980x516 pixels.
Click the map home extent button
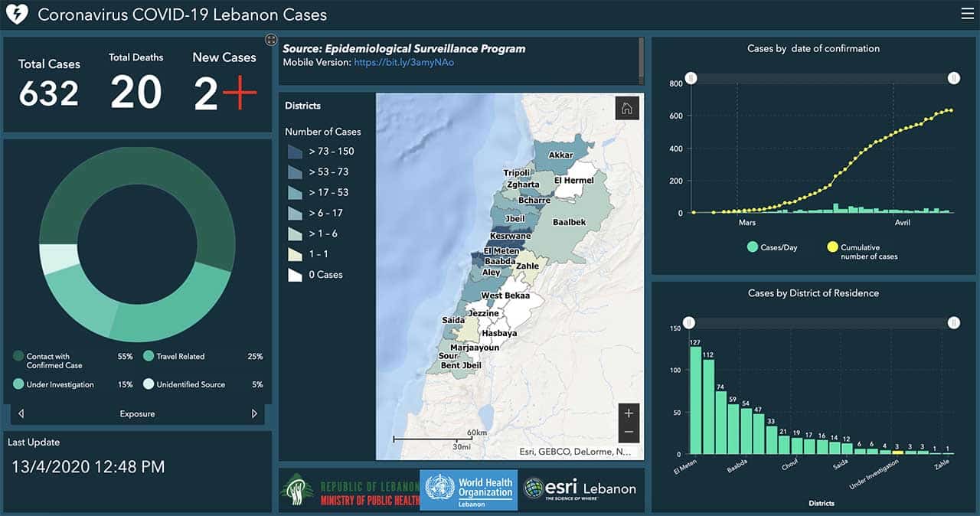pos(626,109)
